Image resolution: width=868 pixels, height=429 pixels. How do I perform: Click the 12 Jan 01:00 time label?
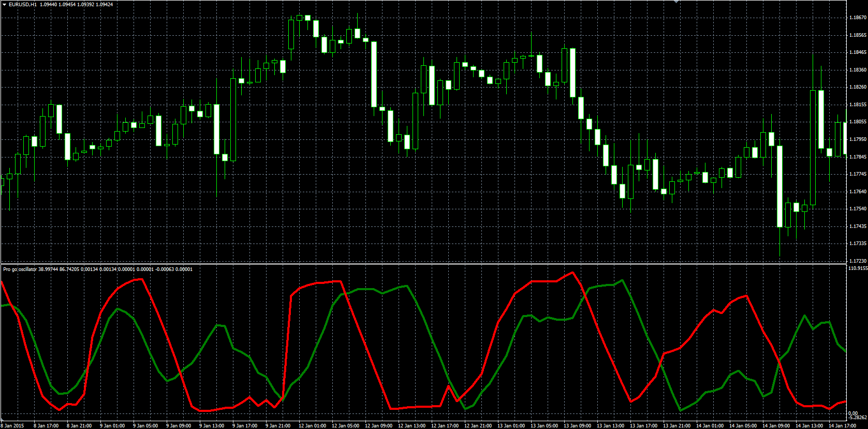(x=313, y=426)
